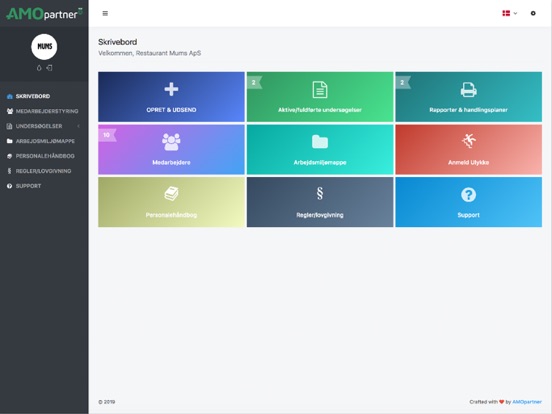The height and width of the screenshot is (414, 552).
Task: Open the Regler/lovgivning tile label
Action: (320, 215)
